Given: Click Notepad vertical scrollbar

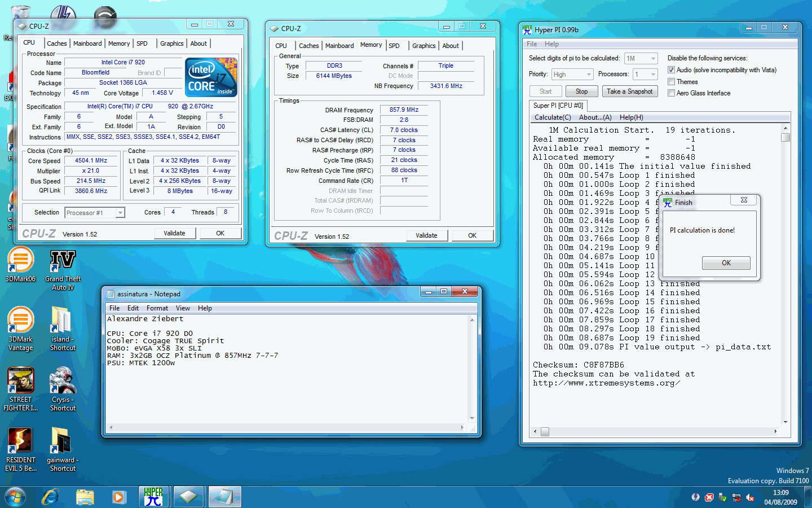Looking at the screenshot, I should [x=472, y=369].
